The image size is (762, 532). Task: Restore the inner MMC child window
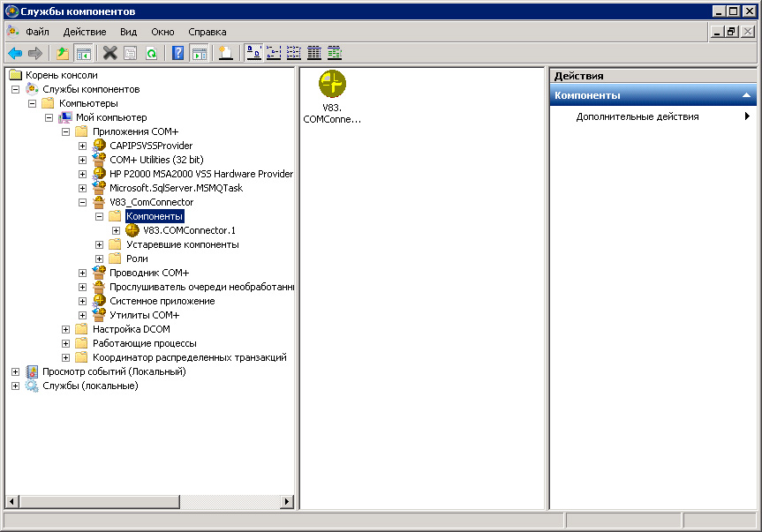tap(732, 32)
